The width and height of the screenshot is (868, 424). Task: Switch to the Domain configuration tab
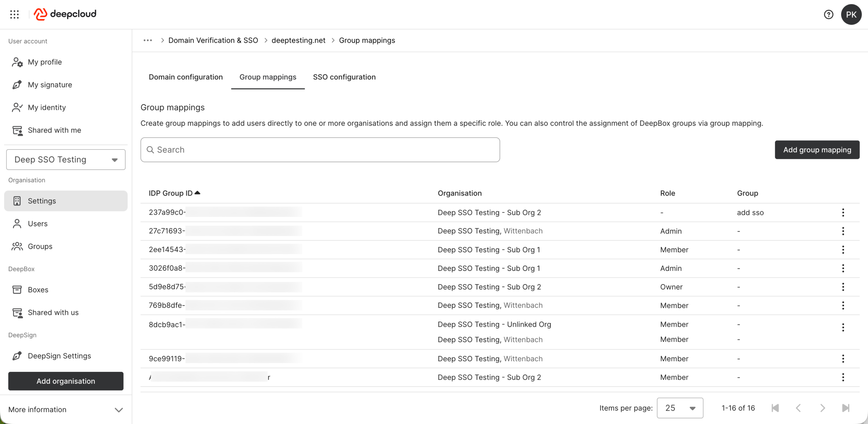click(185, 77)
